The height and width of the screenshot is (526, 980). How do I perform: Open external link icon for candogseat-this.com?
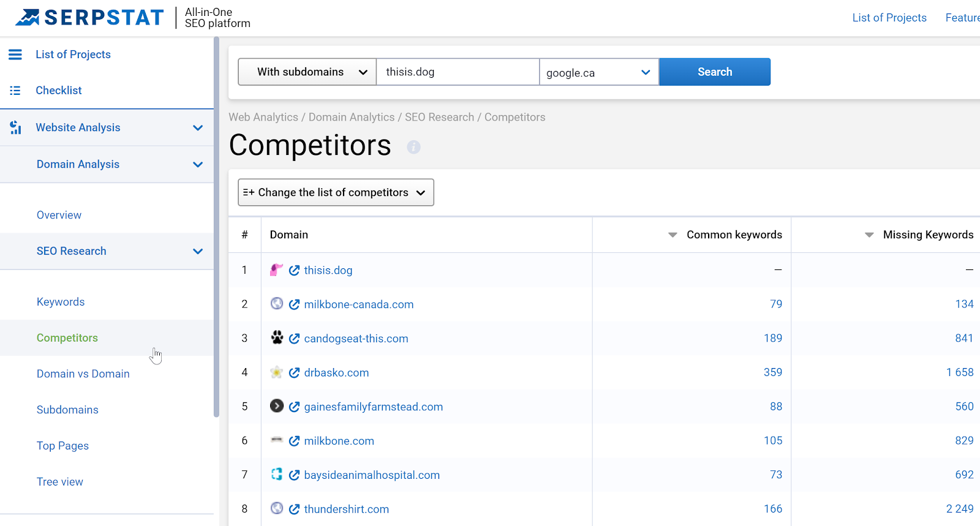(x=294, y=339)
